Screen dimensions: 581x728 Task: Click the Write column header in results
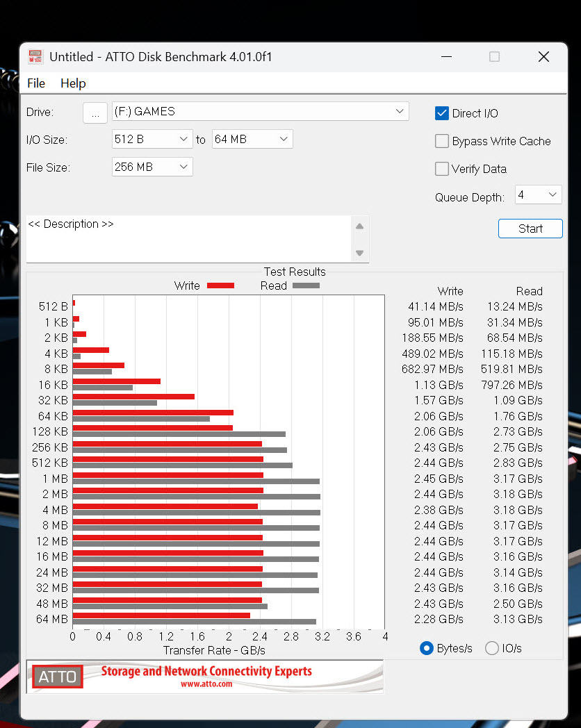pyautogui.click(x=450, y=291)
